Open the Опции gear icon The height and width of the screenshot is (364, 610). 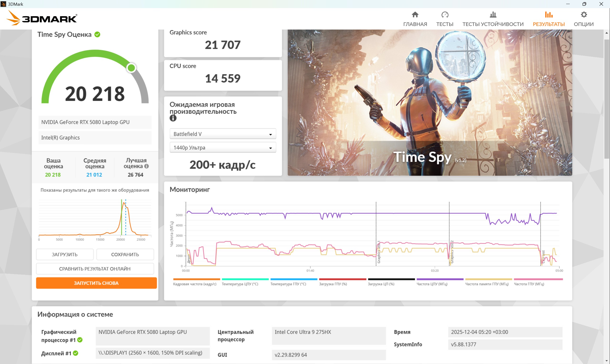click(584, 15)
